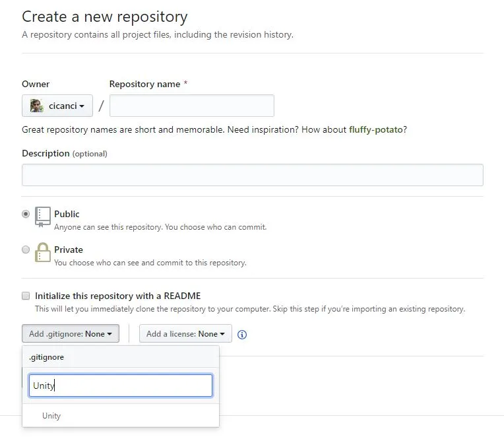Choose Unity from the .gitignore results
504x437 pixels.
tap(121, 415)
